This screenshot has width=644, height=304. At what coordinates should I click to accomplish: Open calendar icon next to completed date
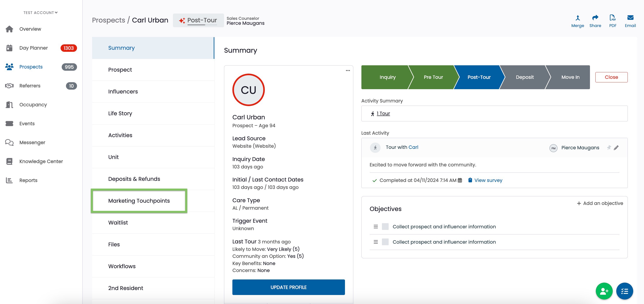(x=460, y=180)
